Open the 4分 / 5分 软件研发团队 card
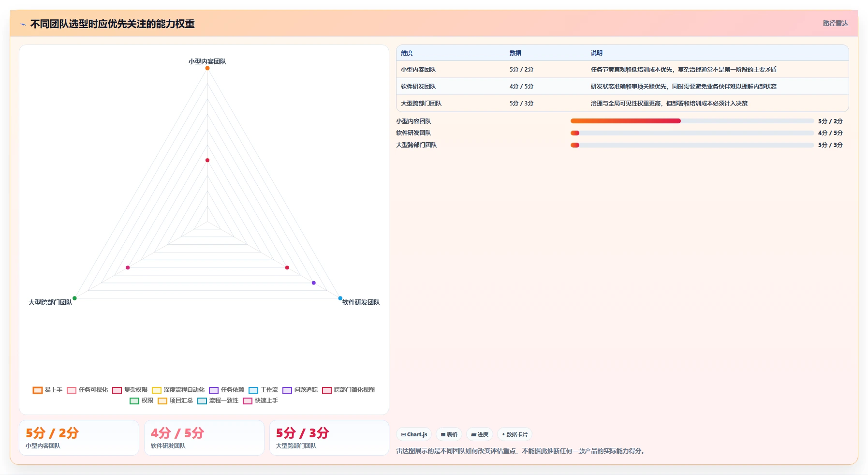Screen dimensions: 868x475 pos(204,438)
